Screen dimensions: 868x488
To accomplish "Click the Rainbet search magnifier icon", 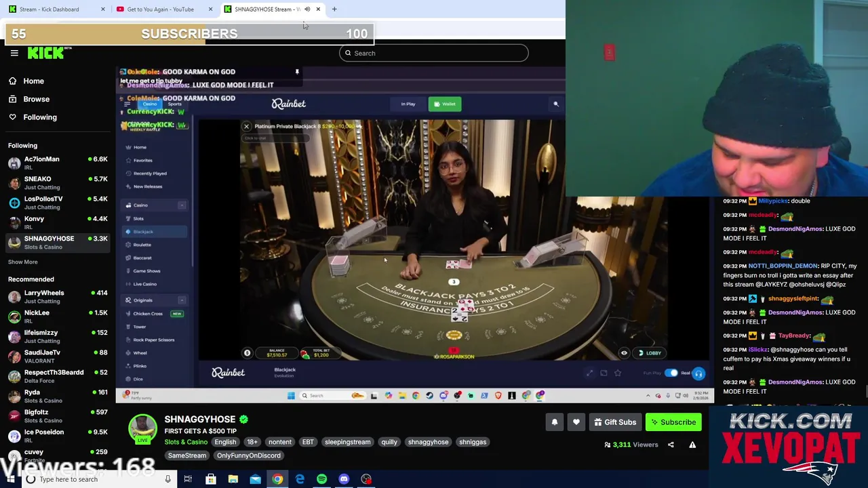I will click(556, 104).
